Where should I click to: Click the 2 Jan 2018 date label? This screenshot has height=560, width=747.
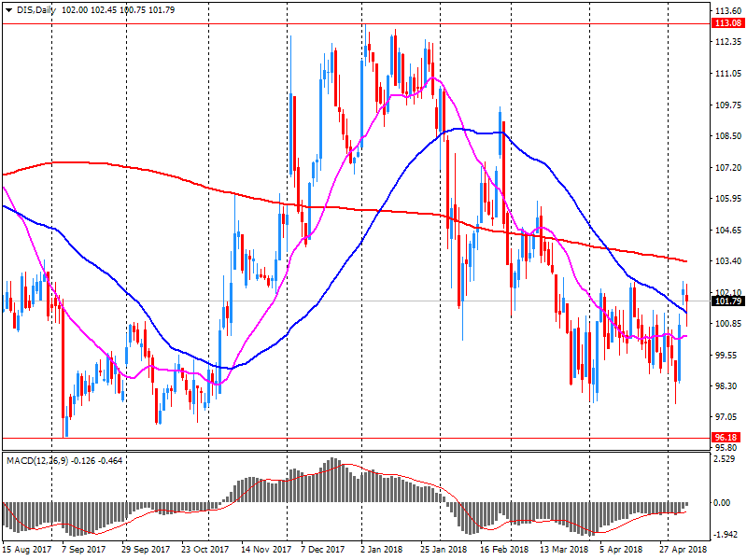click(x=382, y=549)
